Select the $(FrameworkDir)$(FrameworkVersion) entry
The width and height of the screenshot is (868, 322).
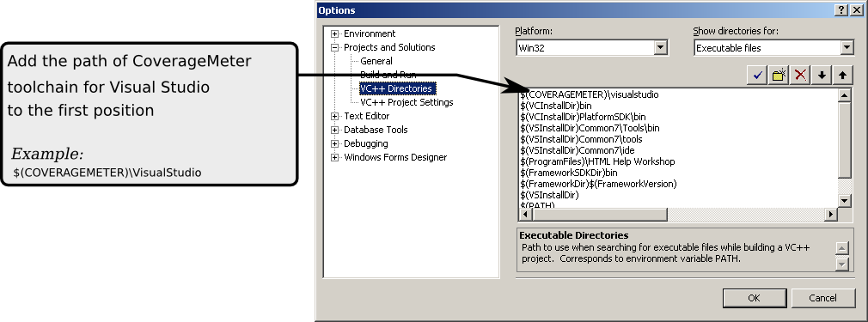[598, 184]
